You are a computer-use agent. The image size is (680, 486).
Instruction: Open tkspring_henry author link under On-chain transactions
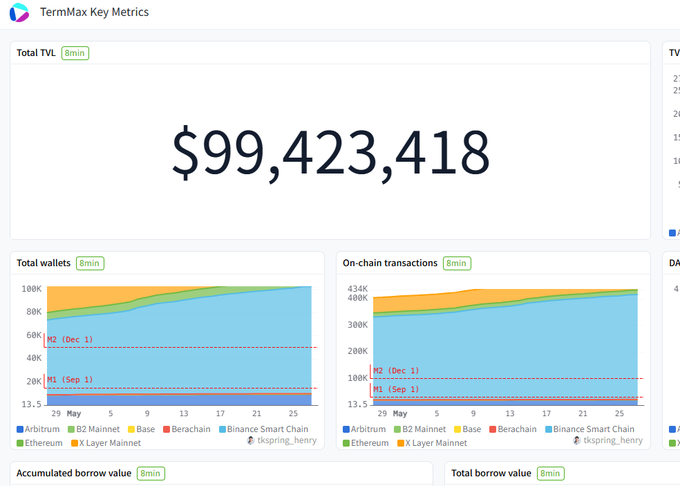pyautogui.click(x=613, y=440)
